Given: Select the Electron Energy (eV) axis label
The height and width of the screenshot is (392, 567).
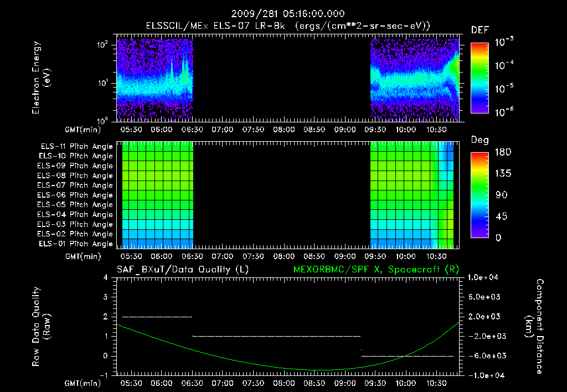Looking at the screenshot, I should tap(41, 78).
